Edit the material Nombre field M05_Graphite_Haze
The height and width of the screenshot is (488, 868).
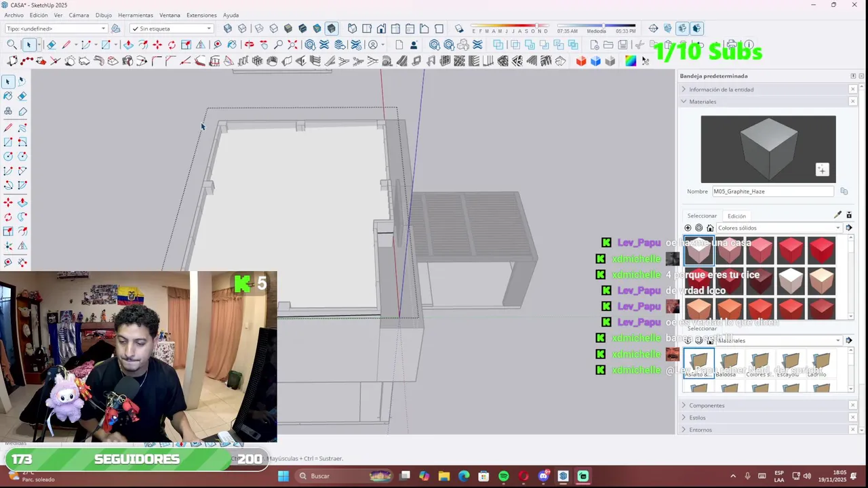click(x=773, y=191)
